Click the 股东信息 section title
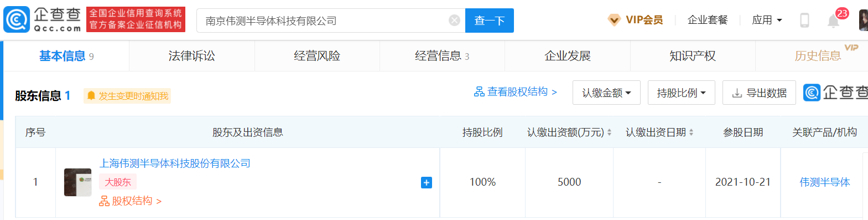 (43, 96)
